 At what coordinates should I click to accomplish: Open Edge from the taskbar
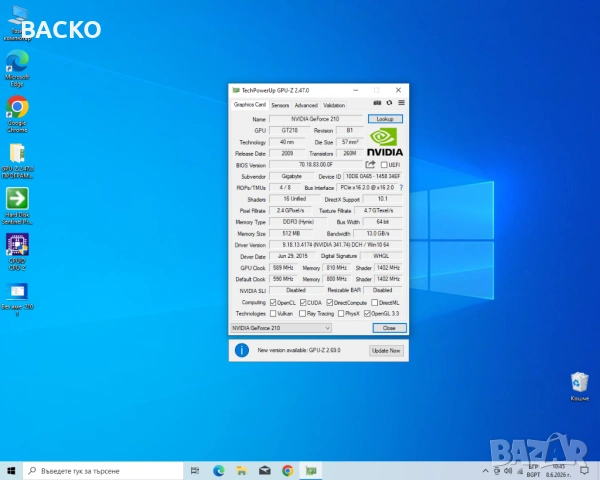click(219, 471)
